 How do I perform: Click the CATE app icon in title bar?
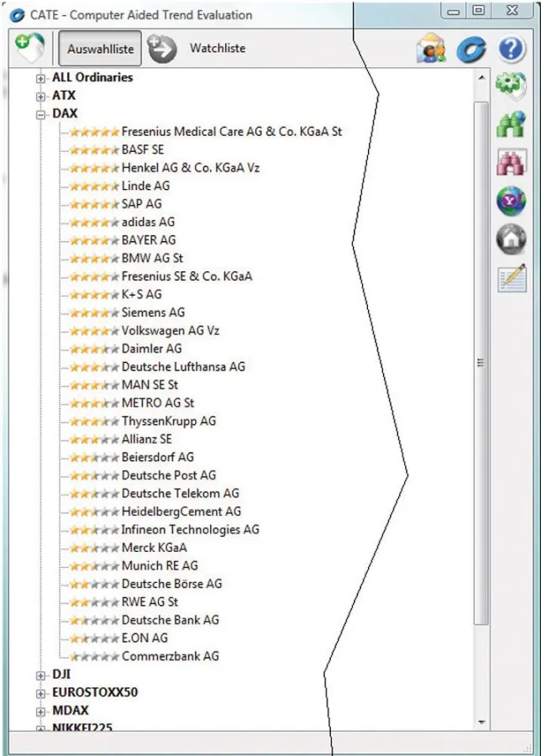pyautogui.click(x=17, y=15)
